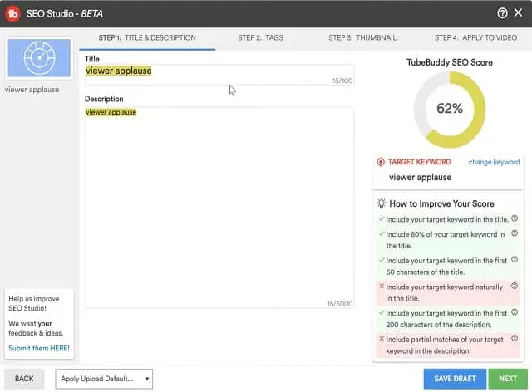This screenshot has height=392, width=532.
Task: Click the target keyword value 'viewer applause'
Action: (x=420, y=178)
